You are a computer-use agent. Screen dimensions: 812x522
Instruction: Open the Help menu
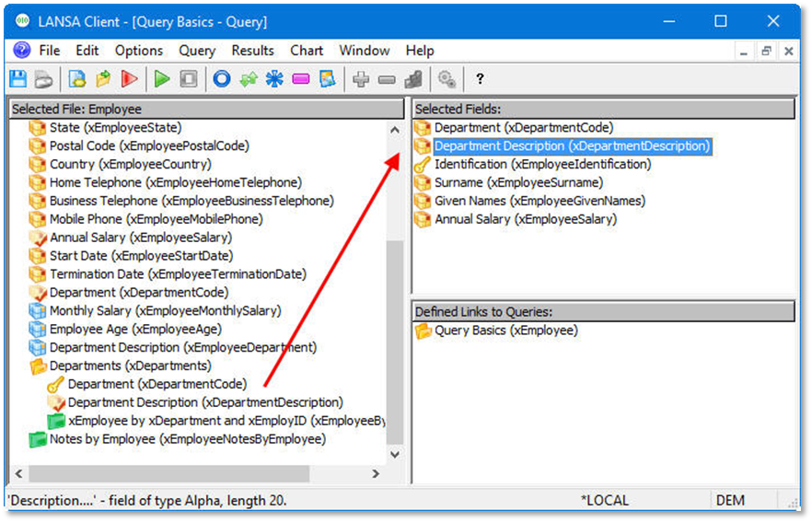tap(420, 51)
